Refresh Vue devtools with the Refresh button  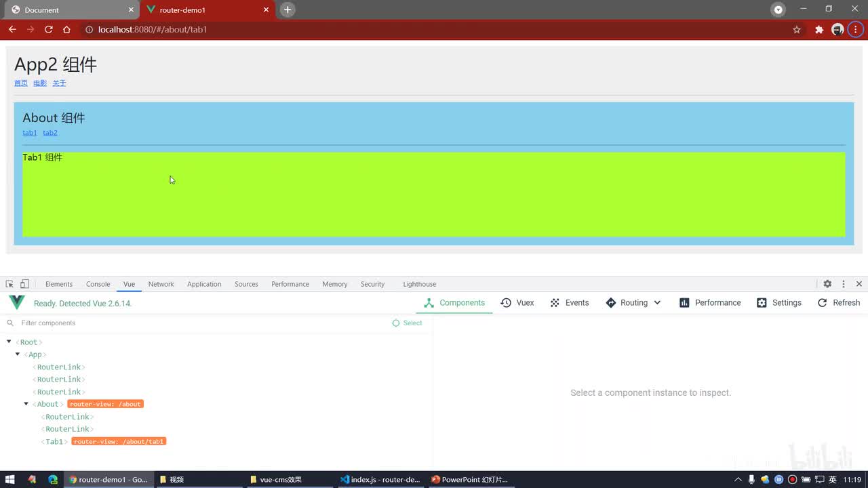click(x=838, y=303)
